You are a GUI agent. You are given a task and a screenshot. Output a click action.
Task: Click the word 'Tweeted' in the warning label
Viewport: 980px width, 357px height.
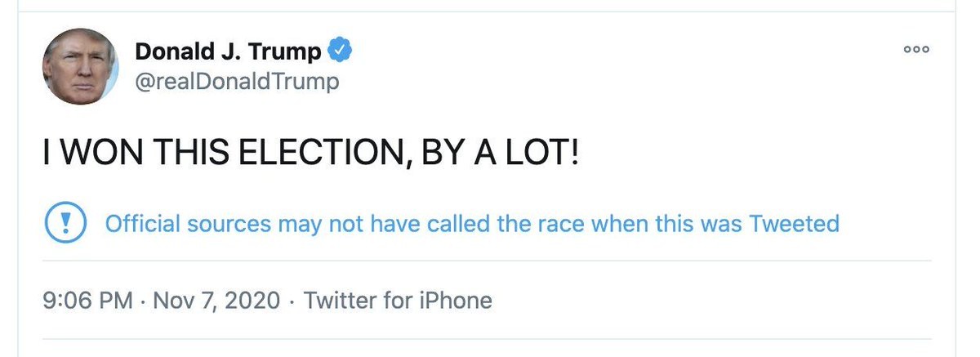pyautogui.click(x=795, y=223)
